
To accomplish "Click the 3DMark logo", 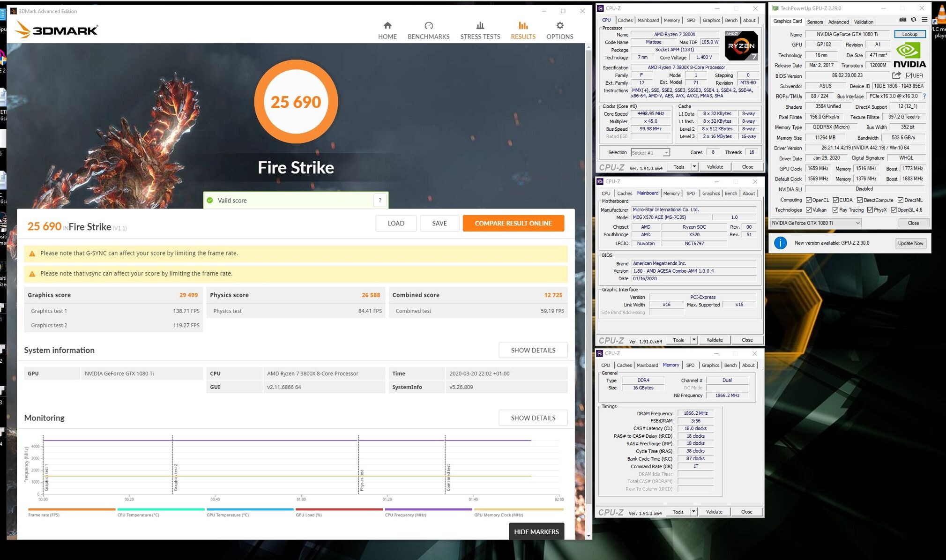I will (56, 30).
